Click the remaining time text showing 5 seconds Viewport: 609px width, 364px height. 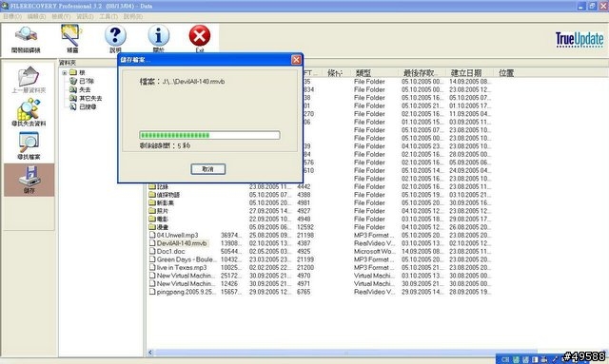(x=165, y=146)
